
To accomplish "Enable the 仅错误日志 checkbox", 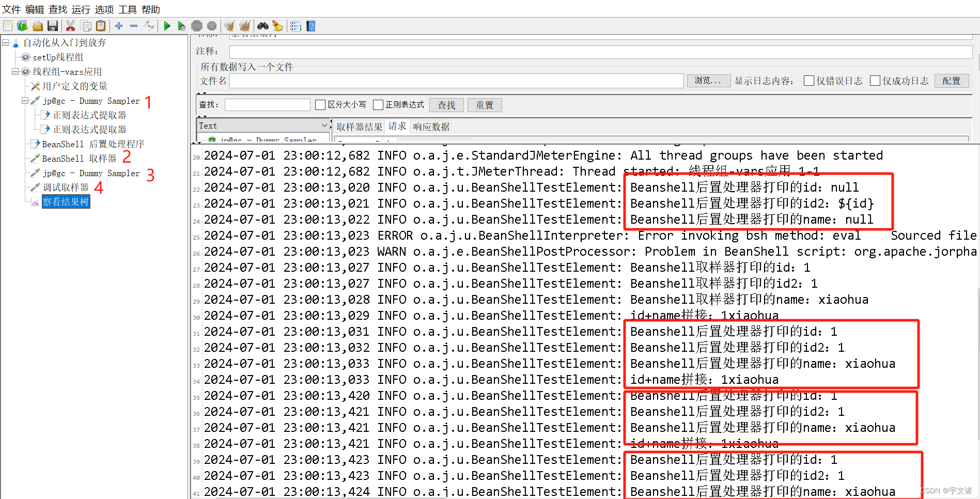I will click(x=808, y=81).
